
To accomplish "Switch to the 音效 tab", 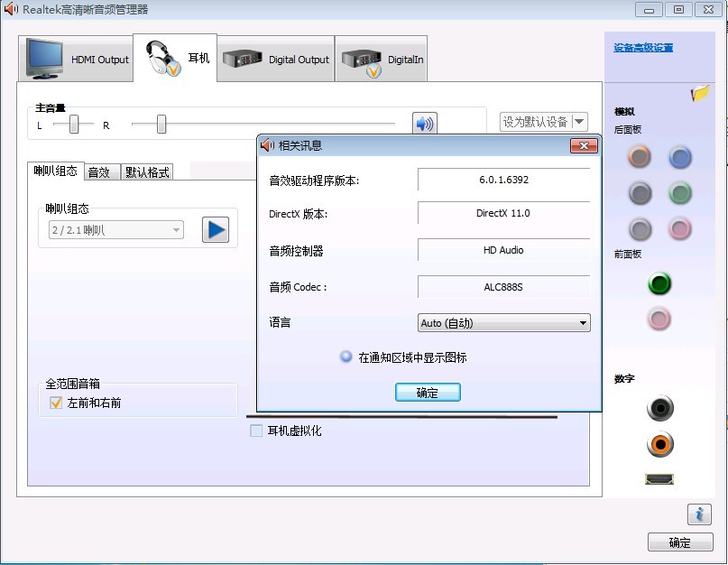I will coord(101,171).
